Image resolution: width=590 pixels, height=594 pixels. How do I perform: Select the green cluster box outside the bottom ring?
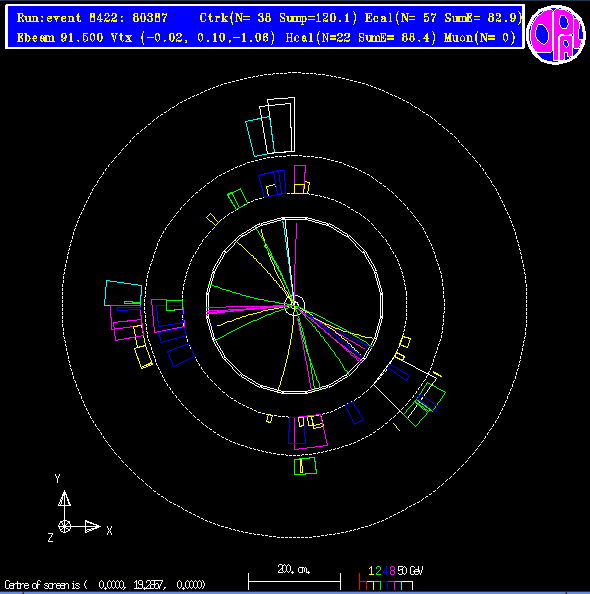click(x=305, y=466)
